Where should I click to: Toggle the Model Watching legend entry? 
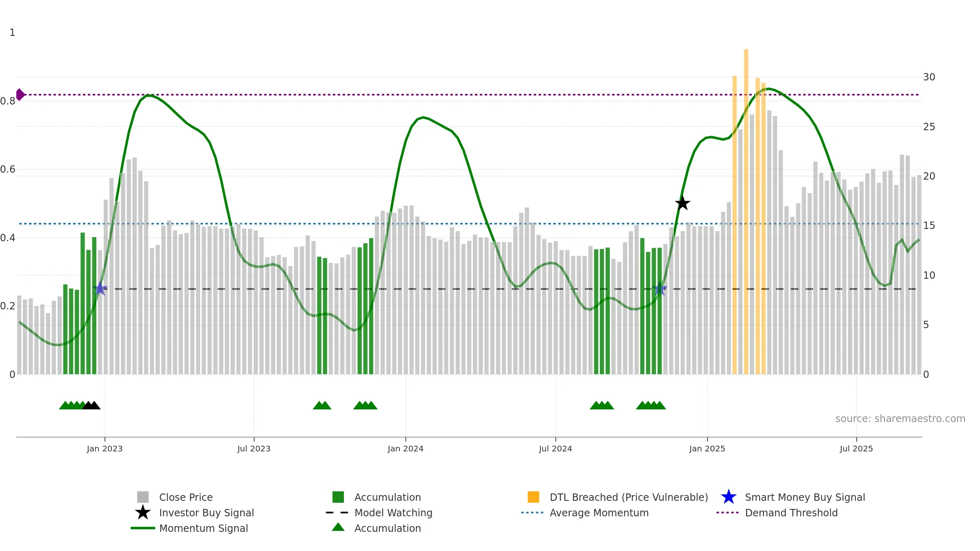pyautogui.click(x=393, y=513)
